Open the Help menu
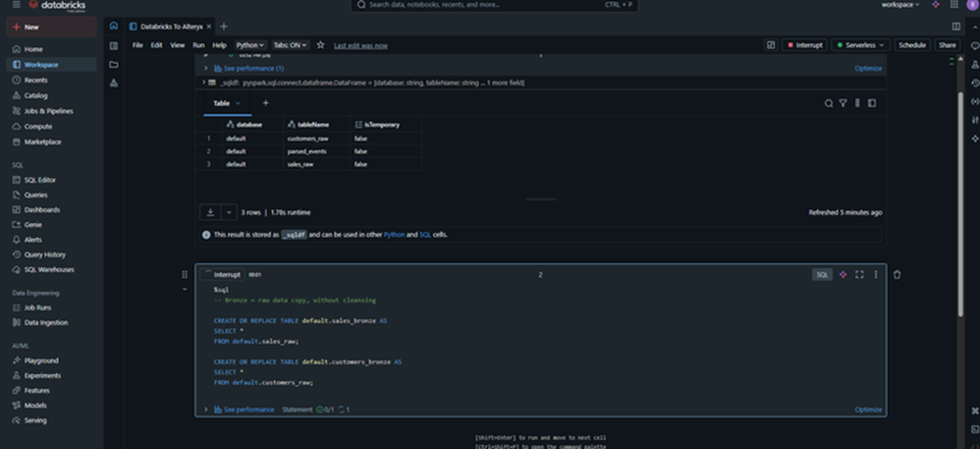980x449 pixels. (219, 45)
